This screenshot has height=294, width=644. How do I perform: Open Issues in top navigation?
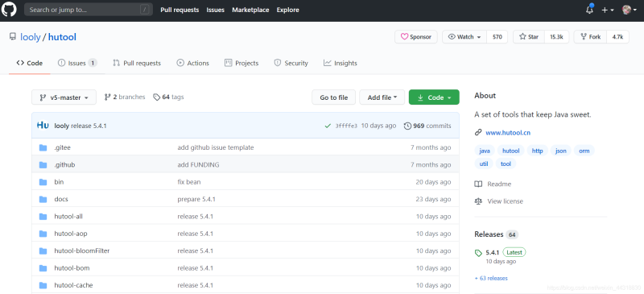pos(215,10)
